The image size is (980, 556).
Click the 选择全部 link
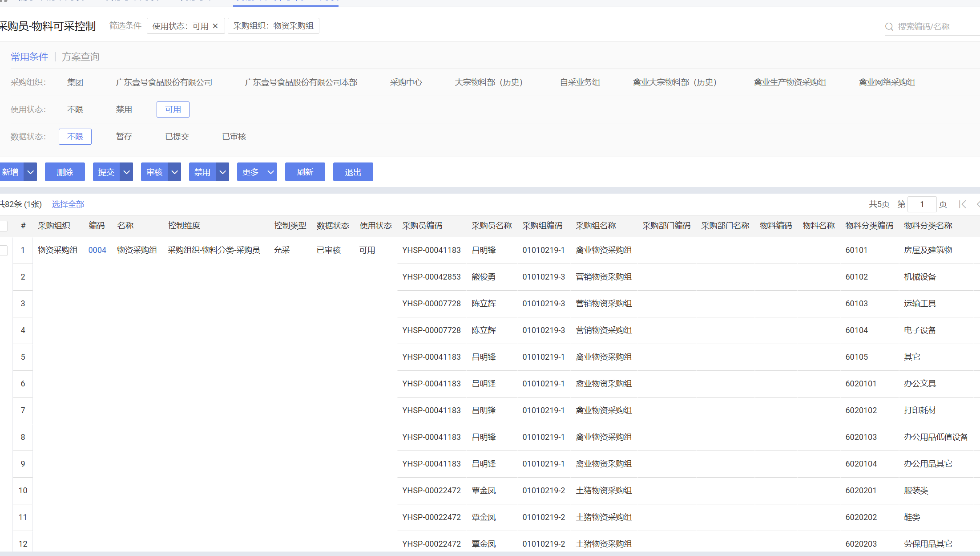click(x=68, y=204)
